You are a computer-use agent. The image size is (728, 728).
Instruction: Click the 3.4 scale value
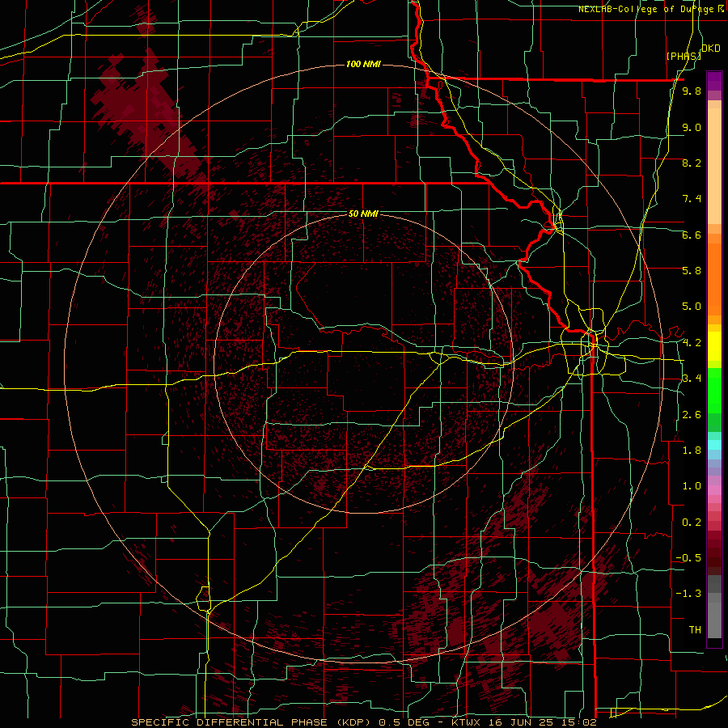tap(692, 379)
